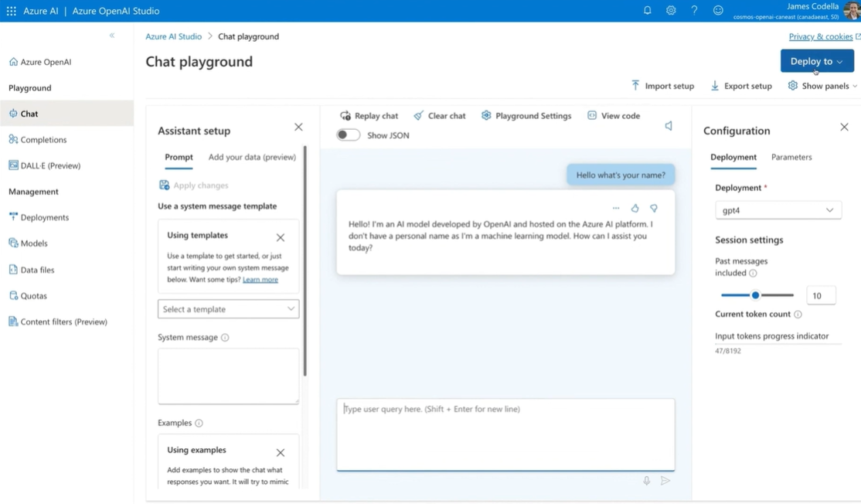Expand the Deployment gpt4 dropdown
This screenshot has width=861, height=504.
pyautogui.click(x=778, y=210)
